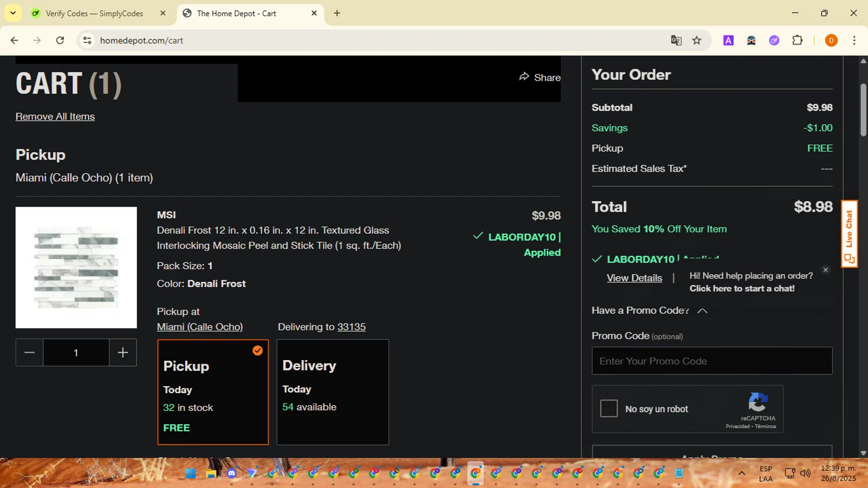Reload the Home Depot cart page
Screen dimensions: 868x488
pyautogui.click(x=60, y=41)
